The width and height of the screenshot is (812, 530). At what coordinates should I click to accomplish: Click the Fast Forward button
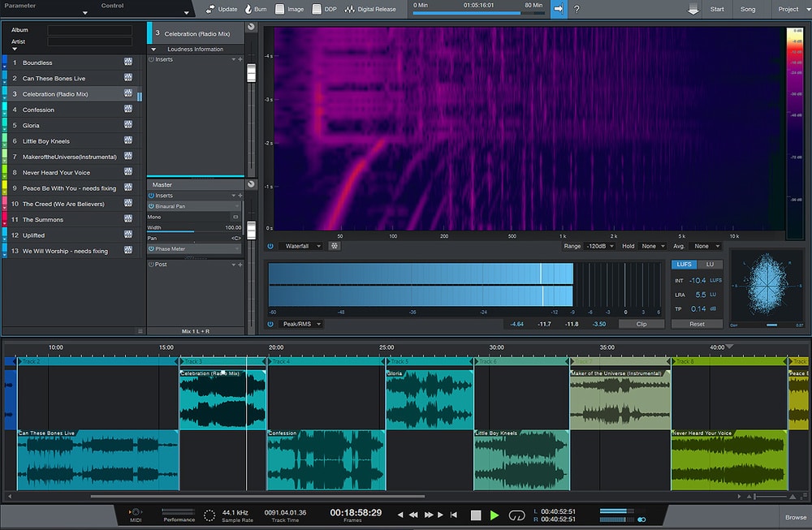point(429,515)
